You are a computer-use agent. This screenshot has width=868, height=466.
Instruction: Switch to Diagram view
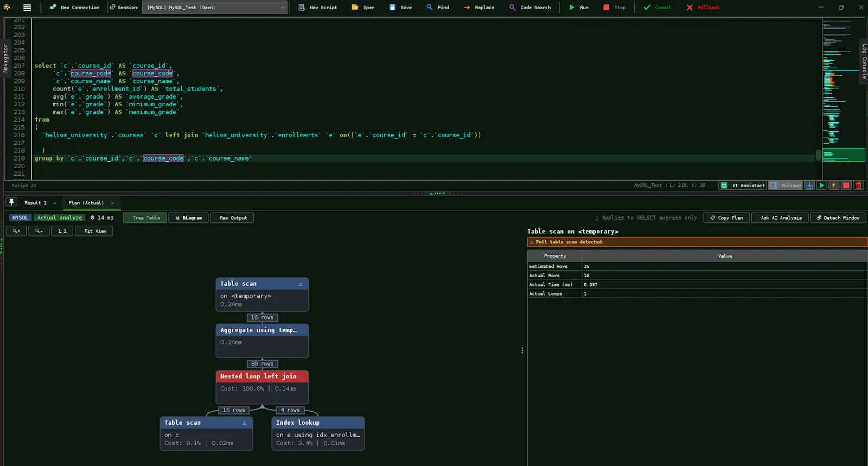(x=188, y=218)
